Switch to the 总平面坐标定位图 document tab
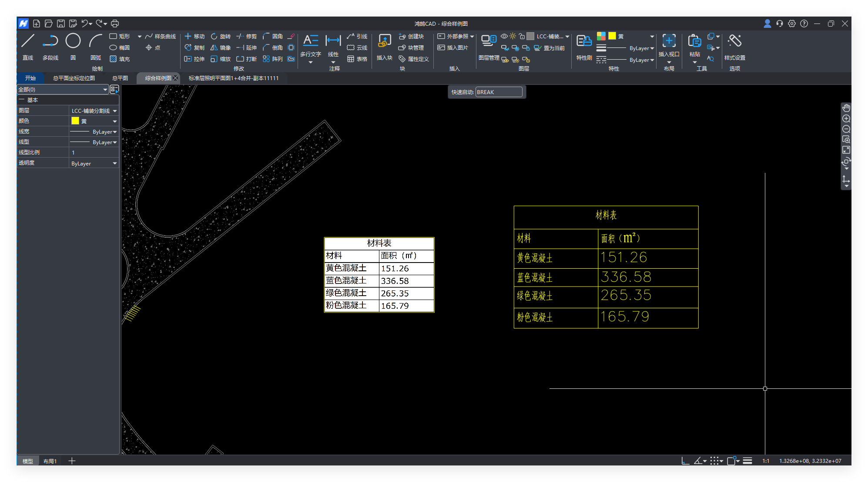The height and width of the screenshot is (482, 868). [x=74, y=78]
